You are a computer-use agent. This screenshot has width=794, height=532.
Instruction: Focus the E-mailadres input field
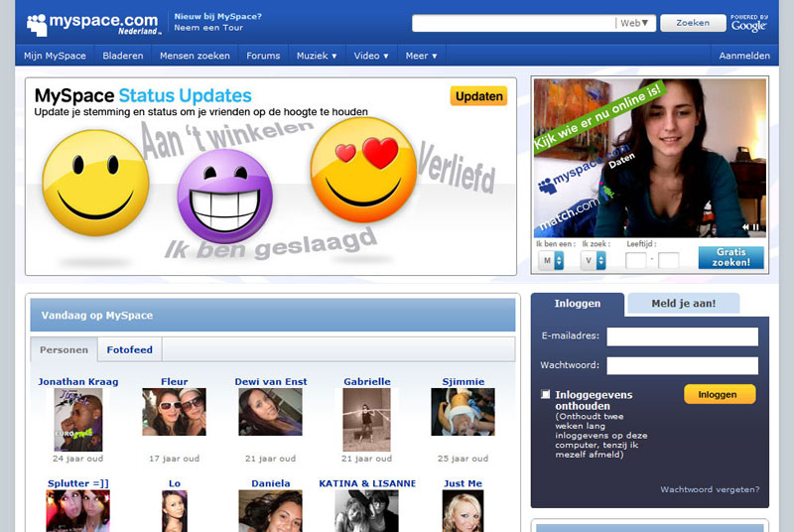[682, 336]
